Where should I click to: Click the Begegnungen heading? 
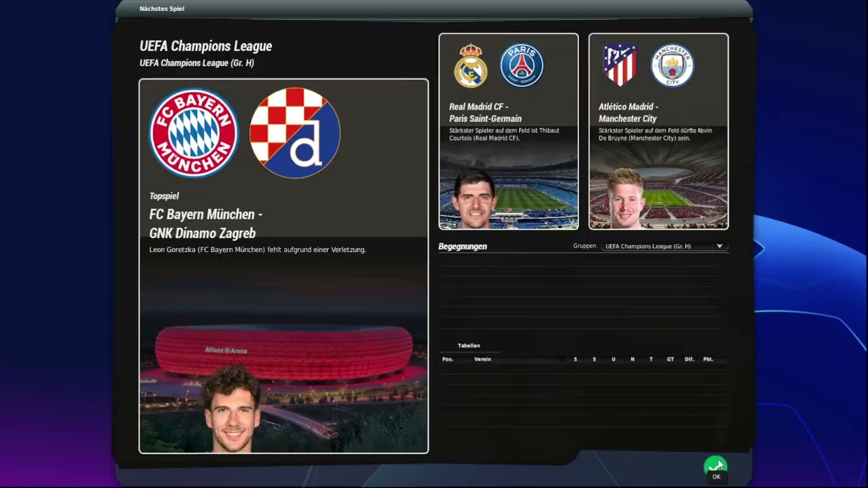tap(462, 246)
